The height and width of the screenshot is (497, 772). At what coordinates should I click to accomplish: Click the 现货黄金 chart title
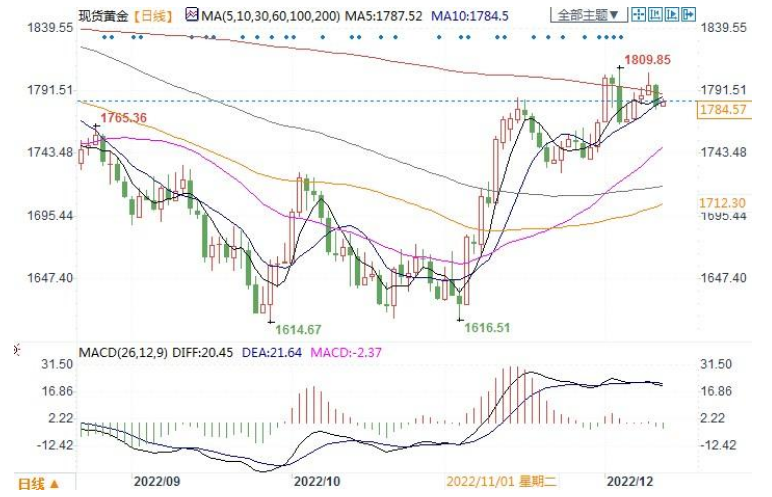tap(103, 16)
